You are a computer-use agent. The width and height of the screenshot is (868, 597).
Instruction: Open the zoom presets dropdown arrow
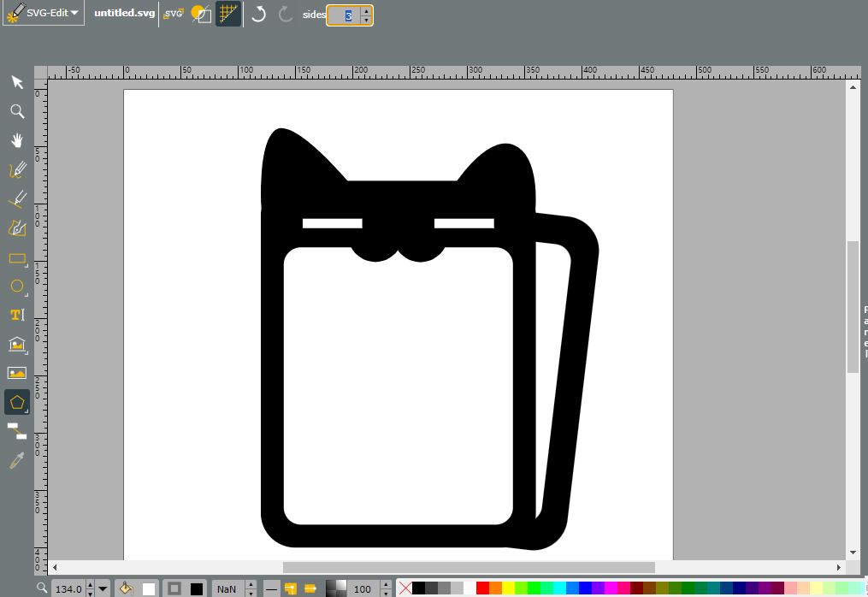pos(103,588)
